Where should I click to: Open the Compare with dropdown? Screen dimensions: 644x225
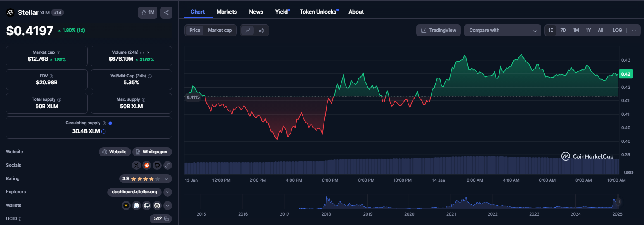(x=503, y=30)
